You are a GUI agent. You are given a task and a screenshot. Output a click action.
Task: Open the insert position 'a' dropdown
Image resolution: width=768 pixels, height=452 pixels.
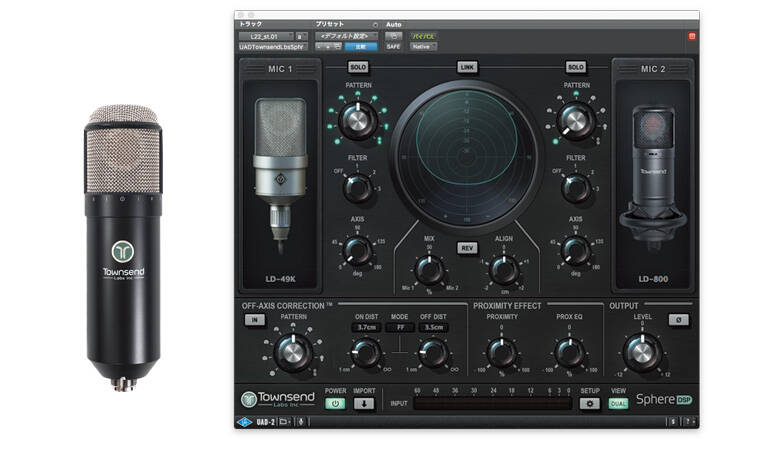pyautogui.click(x=301, y=36)
